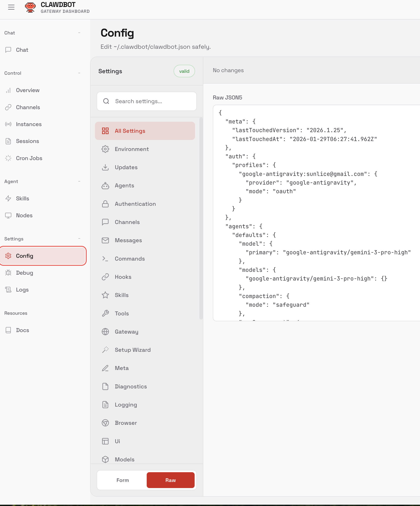Collapse the Settings sidebar section

79,239
